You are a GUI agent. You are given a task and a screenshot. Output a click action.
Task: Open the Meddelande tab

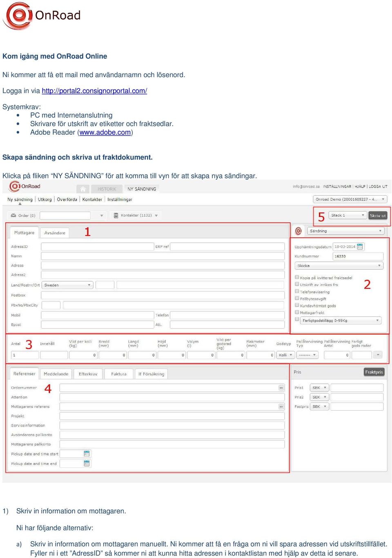click(56, 373)
